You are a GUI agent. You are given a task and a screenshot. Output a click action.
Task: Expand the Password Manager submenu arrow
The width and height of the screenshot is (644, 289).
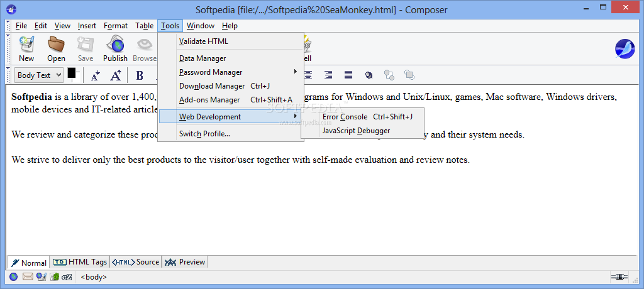pos(296,72)
